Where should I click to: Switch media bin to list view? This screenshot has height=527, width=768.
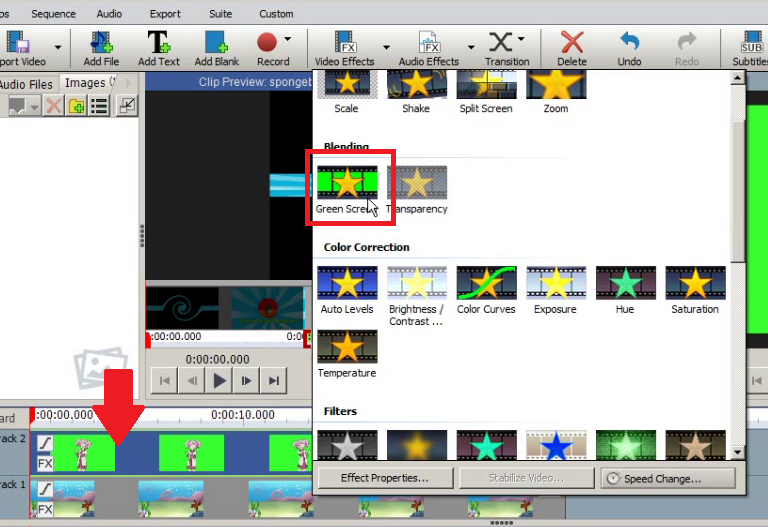click(x=99, y=105)
